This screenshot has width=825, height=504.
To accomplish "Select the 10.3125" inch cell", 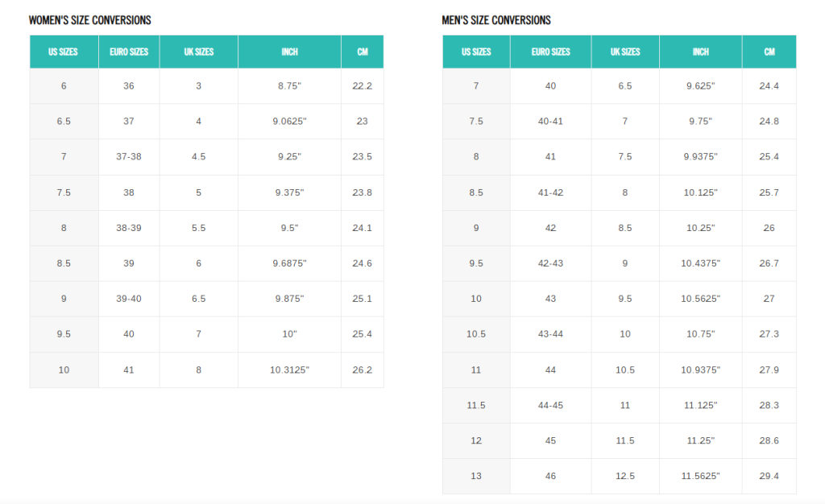I will (x=289, y=370).
